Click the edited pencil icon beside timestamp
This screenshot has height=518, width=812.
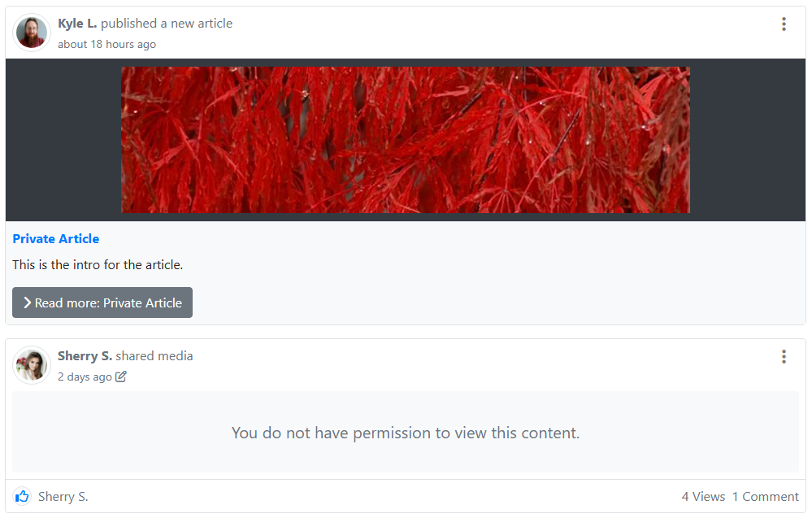click(x=121, y=377)
